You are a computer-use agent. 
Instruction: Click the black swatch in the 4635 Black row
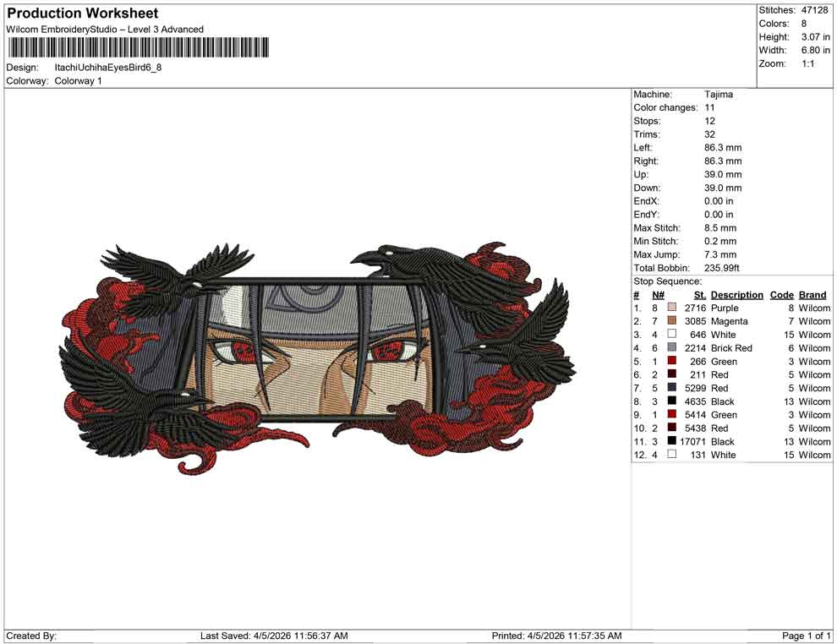(x=671, y=401)
